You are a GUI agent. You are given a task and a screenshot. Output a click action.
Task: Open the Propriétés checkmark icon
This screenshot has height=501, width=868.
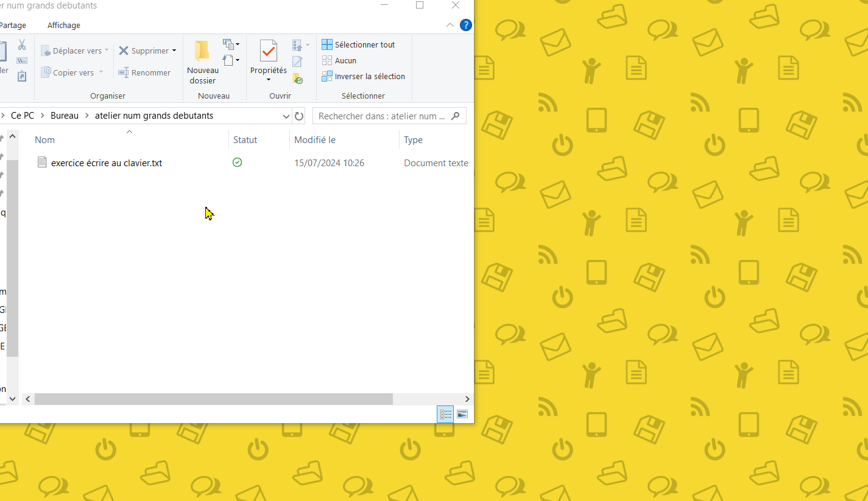click(x=269, y=51)
